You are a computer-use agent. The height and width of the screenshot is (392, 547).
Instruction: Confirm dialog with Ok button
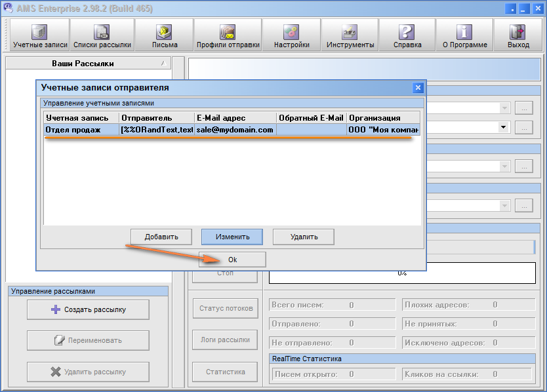pos(232,260)
